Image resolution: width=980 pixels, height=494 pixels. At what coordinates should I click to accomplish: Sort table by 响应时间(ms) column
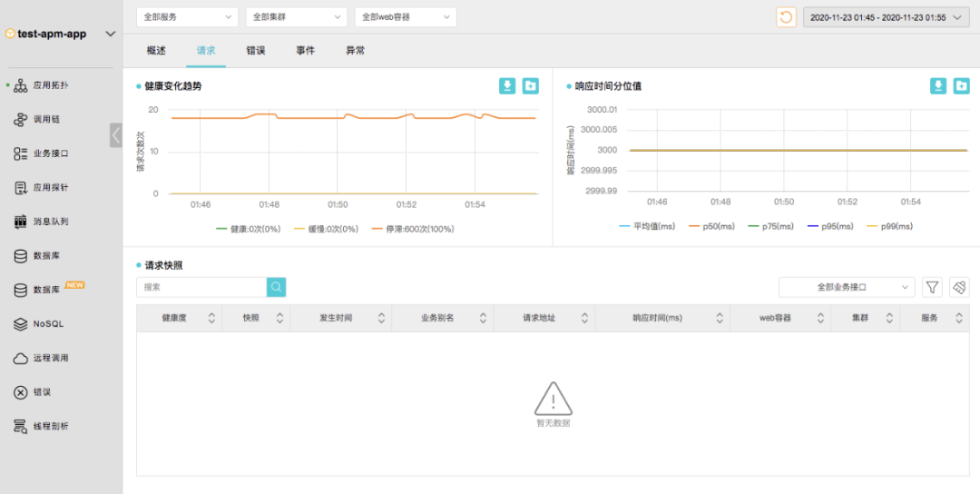[662, 319]
